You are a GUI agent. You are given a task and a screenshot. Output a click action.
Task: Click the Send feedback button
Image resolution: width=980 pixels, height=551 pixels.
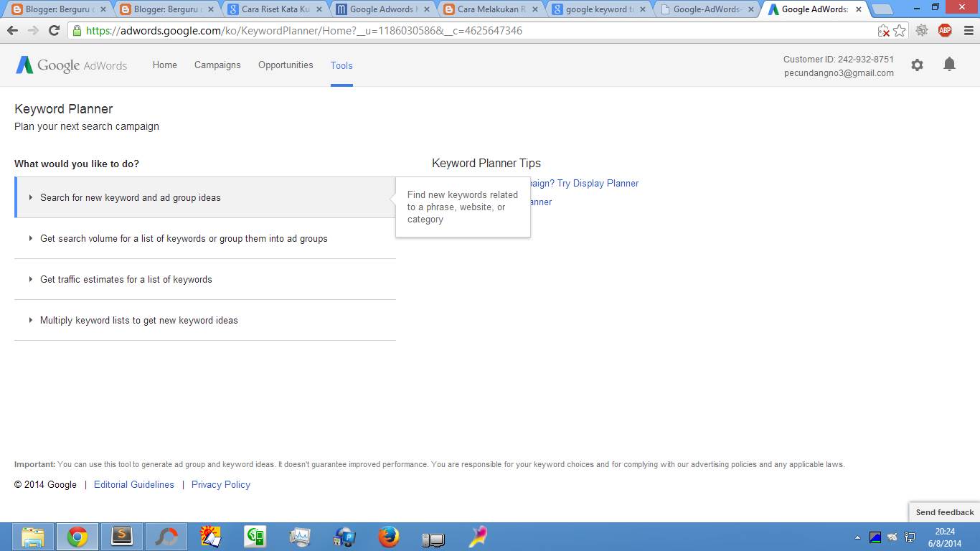[945, 512]
